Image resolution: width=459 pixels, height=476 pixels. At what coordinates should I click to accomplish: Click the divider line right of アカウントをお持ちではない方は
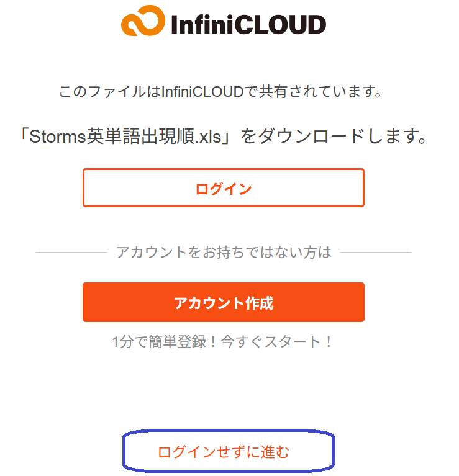pos(376,253)
